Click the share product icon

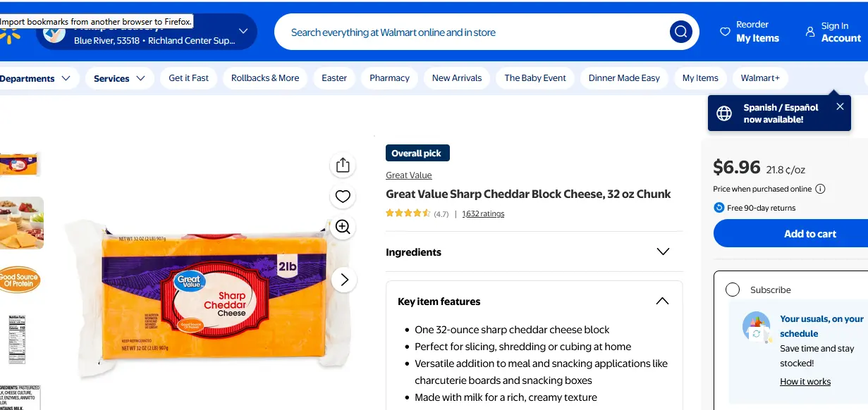(343, 165)
